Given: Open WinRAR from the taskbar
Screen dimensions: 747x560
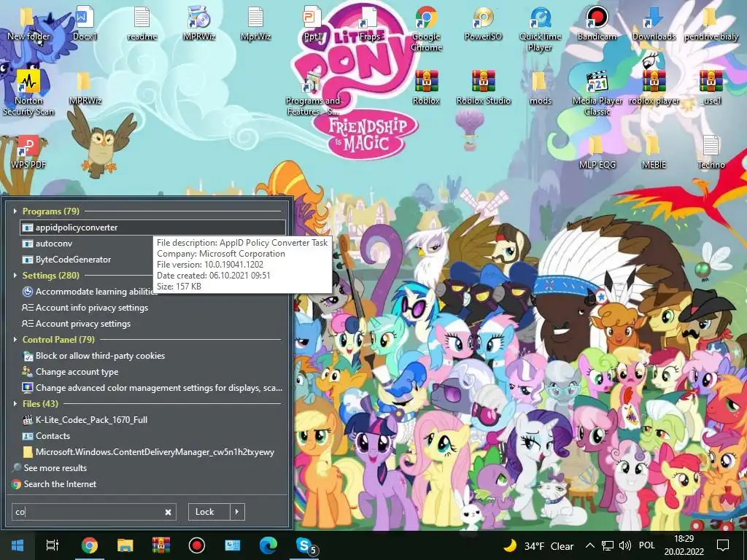Looking at the screenshot, I should click(160, 545).
